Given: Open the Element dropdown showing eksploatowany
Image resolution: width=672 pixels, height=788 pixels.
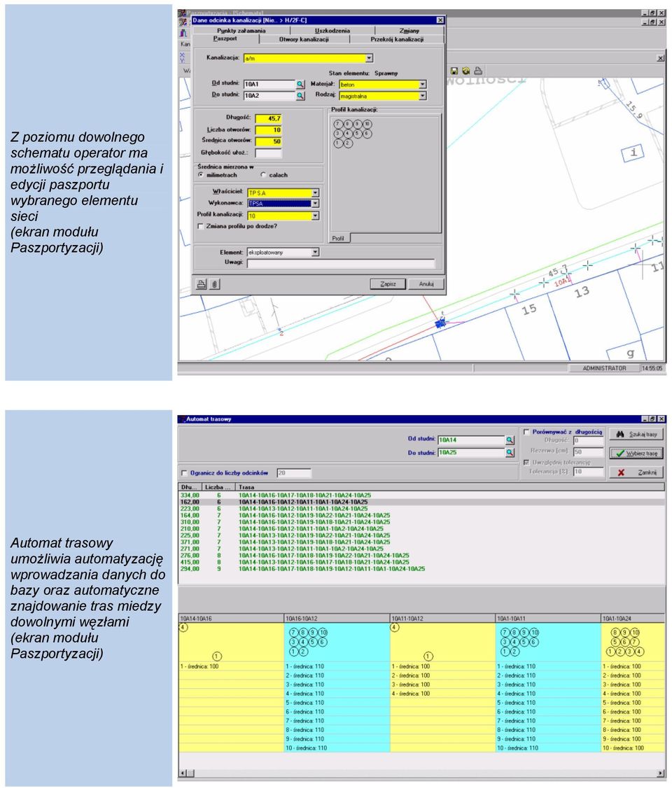Looking at the screenshot, I should click(x=315, y=252).
